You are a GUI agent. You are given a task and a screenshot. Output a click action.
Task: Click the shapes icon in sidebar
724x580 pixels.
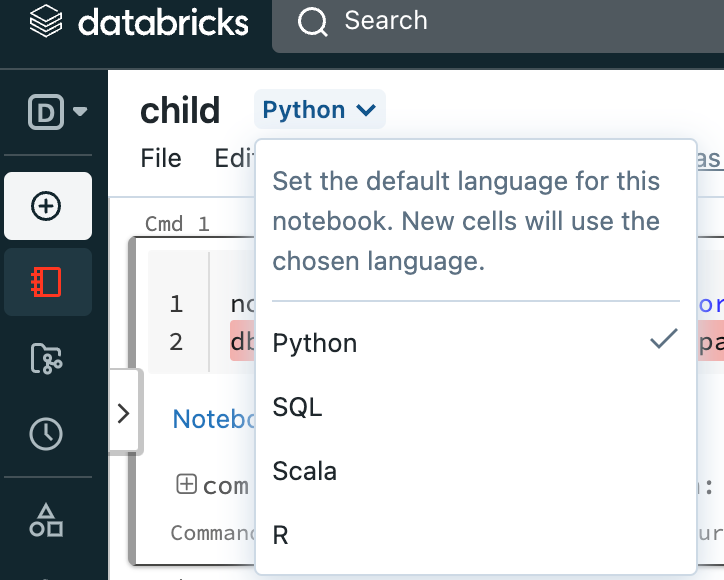click(47, 519)
